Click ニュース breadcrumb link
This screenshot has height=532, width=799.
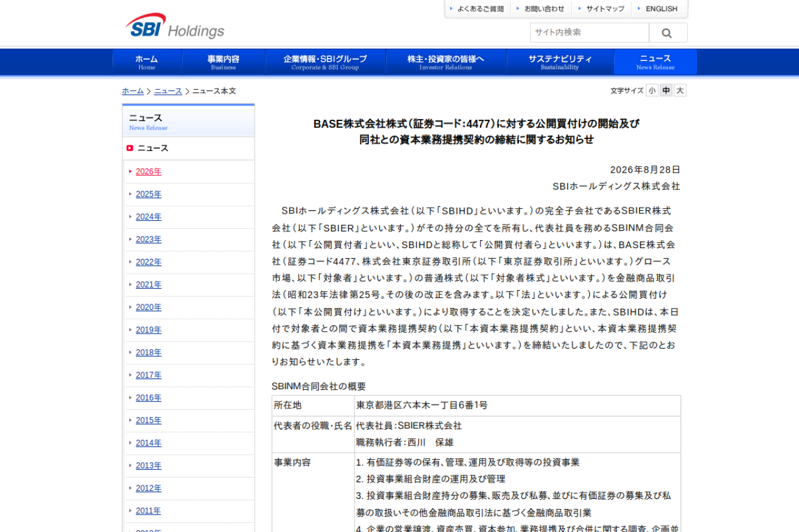click(168, 91)
